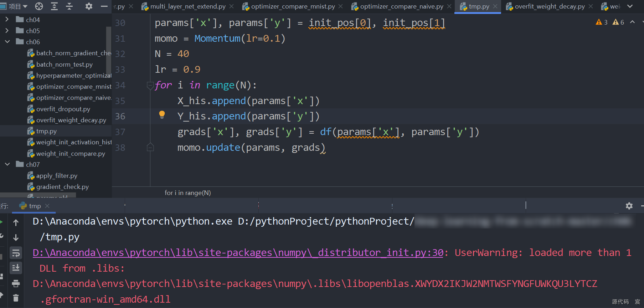This screenshot has width=644, height=308.
Task: Close the tmp.py editor tab
Action: point(495,6)
